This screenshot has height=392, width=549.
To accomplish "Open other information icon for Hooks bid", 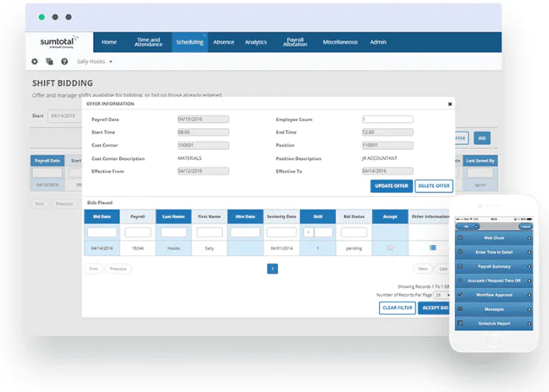I will [433, 248].
